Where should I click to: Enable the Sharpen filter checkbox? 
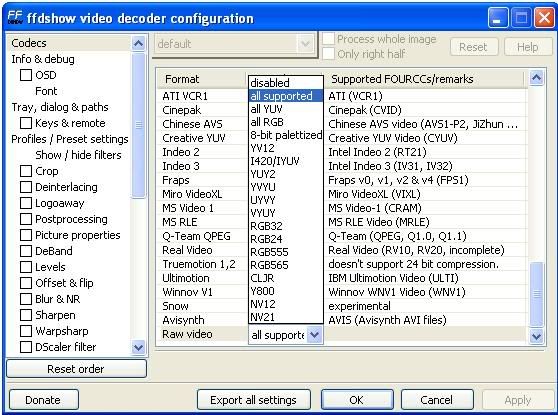pos(26,315)
